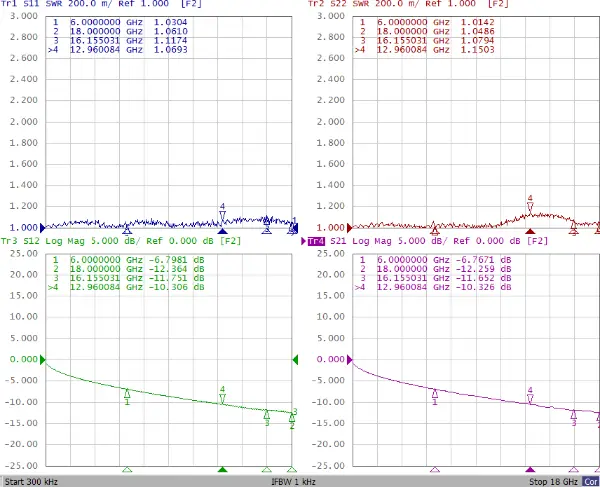The width and height of the screenshot is (600, 487).
Task: Click marker 3 on the S12 trace
Action: click(267, 415)
